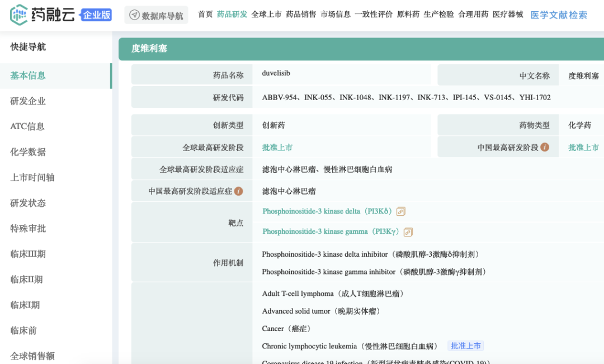The image size is (604, 364).
Task: Open 医疗器械 menu
Action: tap(508, 14)
